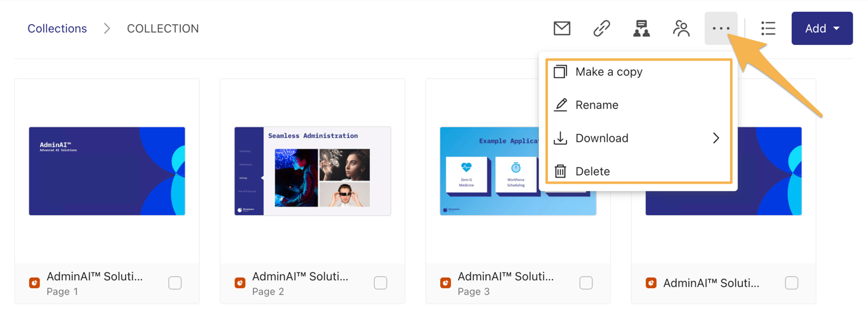Screen dimensions: 868x316
Task: Choose Rename from the menu
Action: click(638, 105)
